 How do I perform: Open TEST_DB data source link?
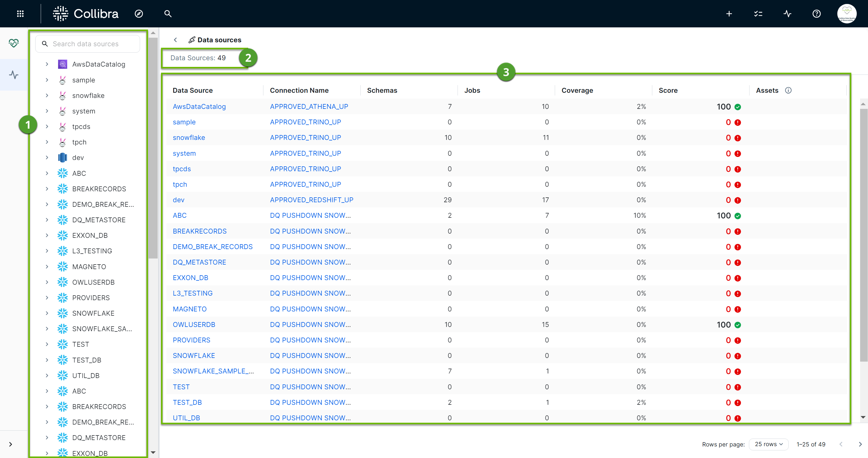(187, 402)
